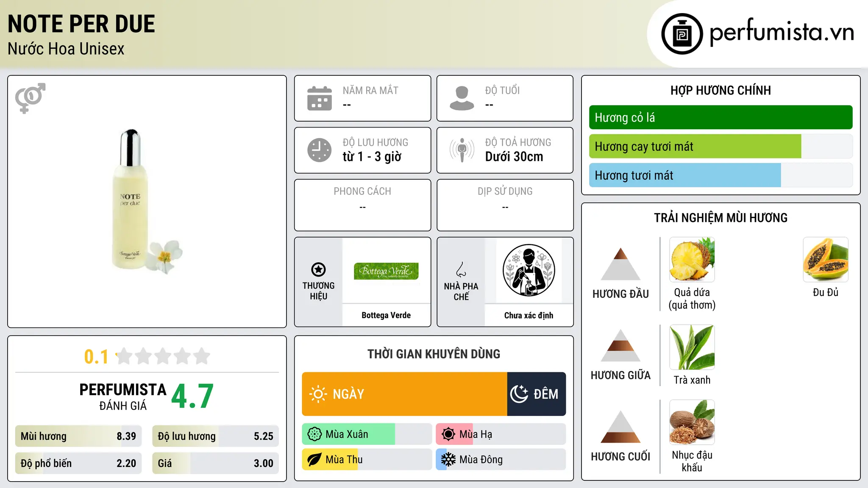This screenshot has height=488, width=868.
Task: Click the five-star rating icons
Action: (163, 356)
